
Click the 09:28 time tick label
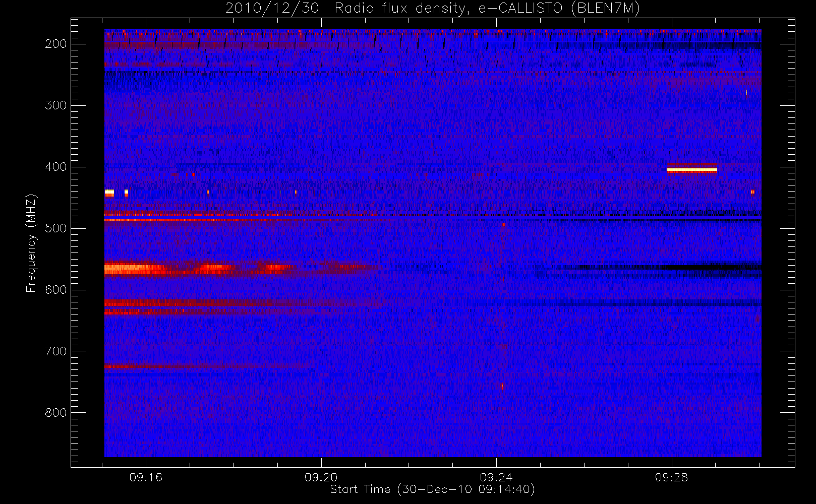pyautogui.click(x=672, y=477)
